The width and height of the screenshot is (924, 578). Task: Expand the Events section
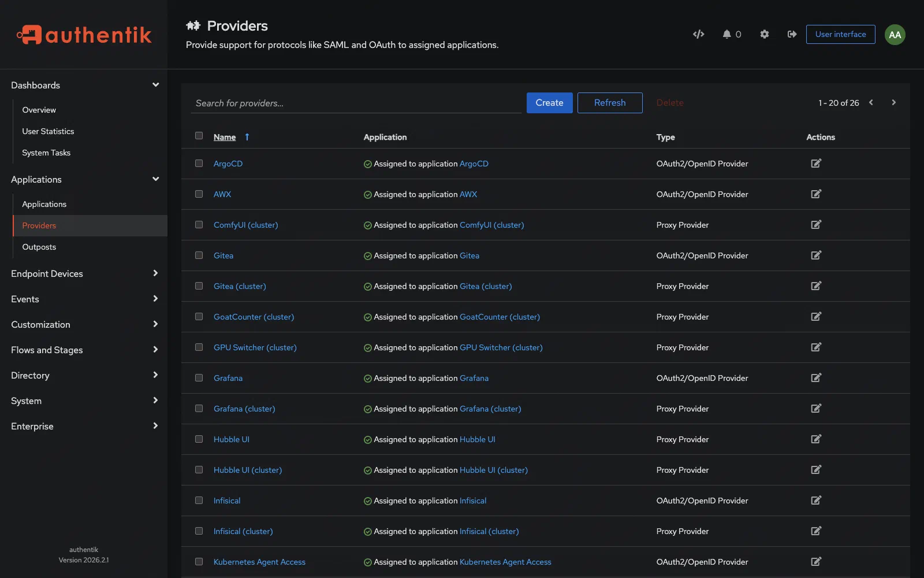tap(84, 299)
